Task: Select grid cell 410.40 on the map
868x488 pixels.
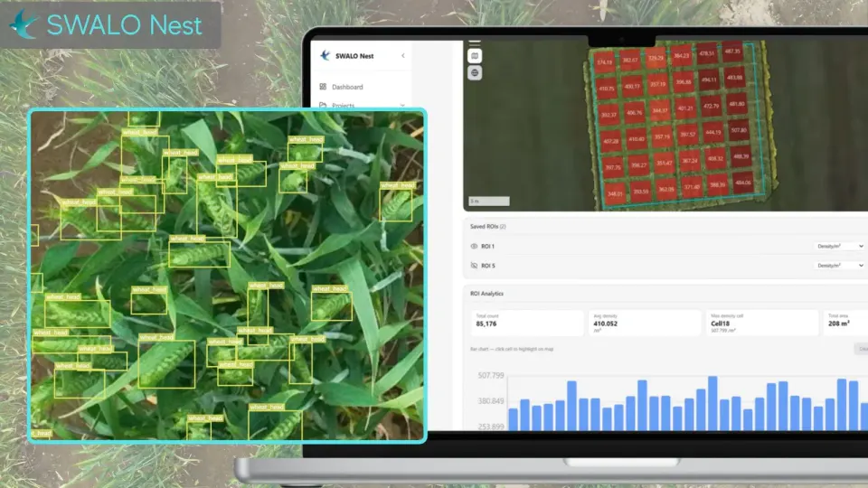Action: pyautogui.click(x=637, y=139)
